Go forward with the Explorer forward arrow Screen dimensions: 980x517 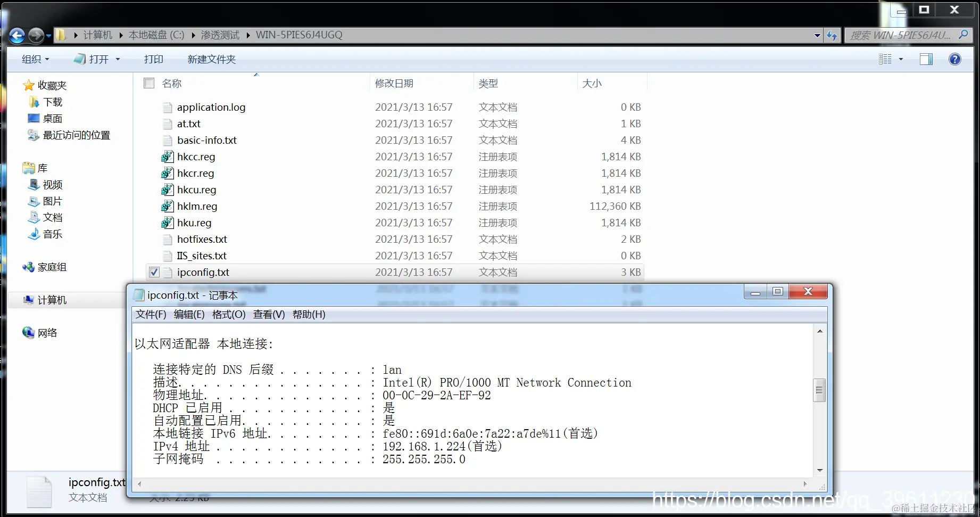[36, 36]
